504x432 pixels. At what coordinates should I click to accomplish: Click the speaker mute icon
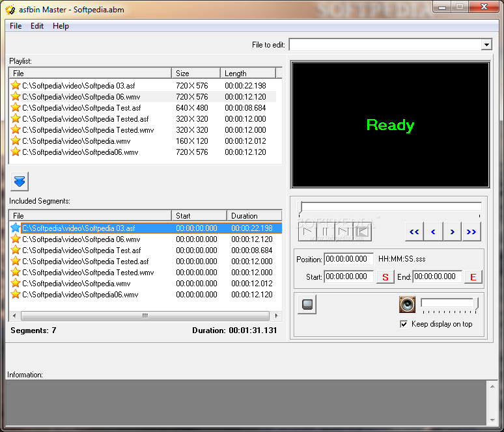[x=407, y=304]
